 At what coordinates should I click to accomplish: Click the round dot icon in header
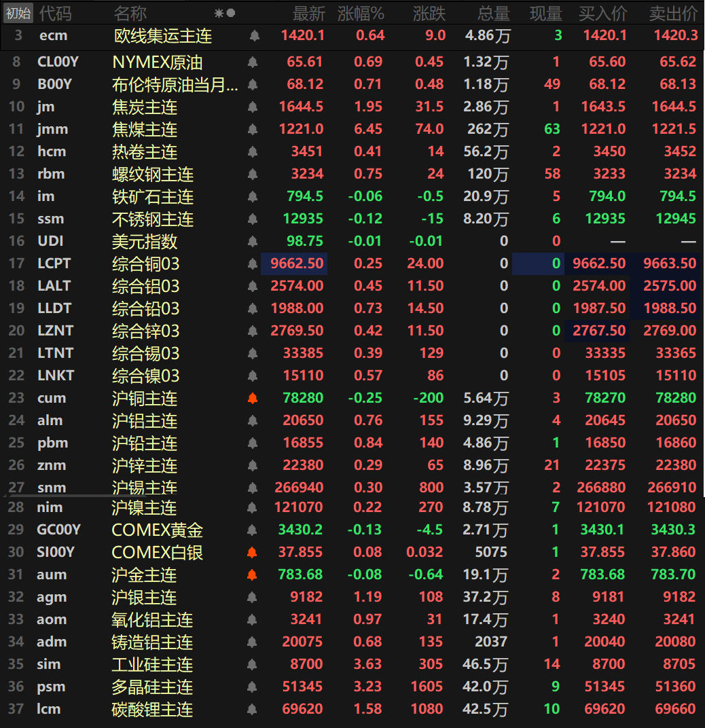click(x=231, y=13)
